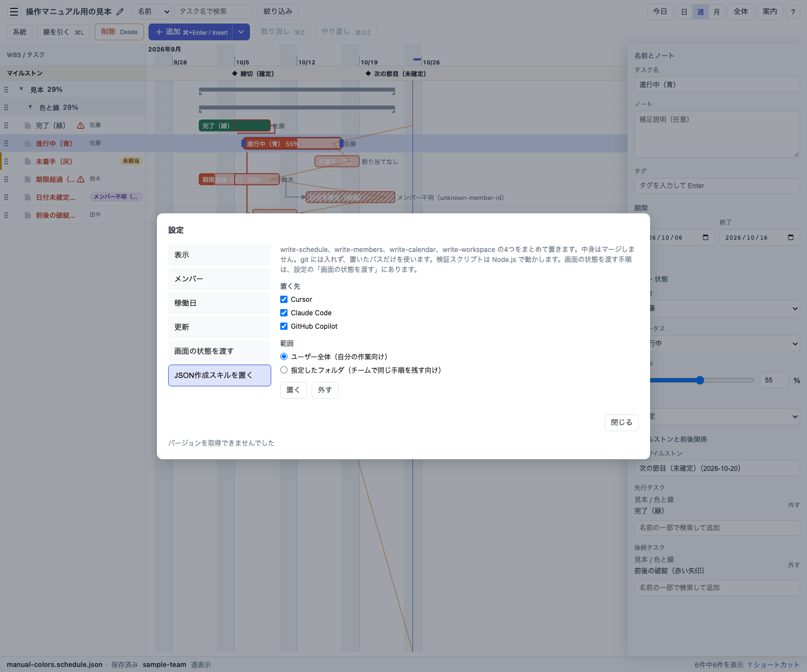Open 画面の状態を渡す settings tab
This screenshot has height=672, width=807.
pos(220,351)
